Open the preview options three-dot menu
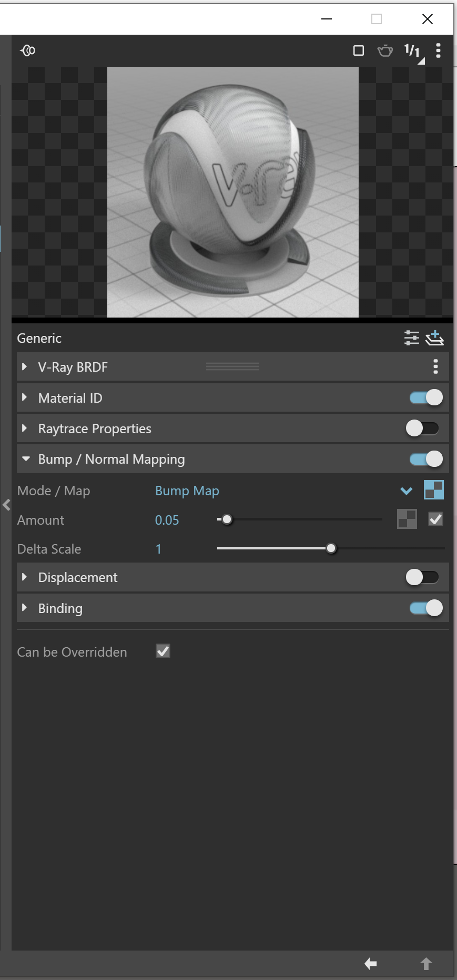This screenshot has height=980, width=457. (438, 50)
